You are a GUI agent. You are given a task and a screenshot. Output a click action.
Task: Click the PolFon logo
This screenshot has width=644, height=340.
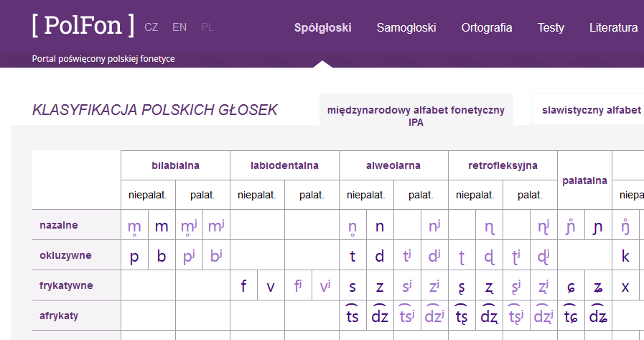pyautogui.click(x=83, y=26)
